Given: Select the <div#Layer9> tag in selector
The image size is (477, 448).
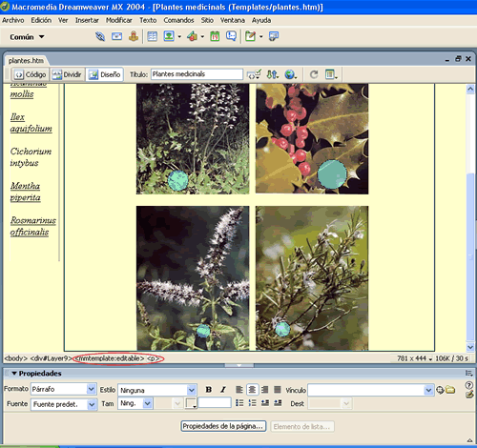Looking at the screenshot, I should click(x=51, y=358).
